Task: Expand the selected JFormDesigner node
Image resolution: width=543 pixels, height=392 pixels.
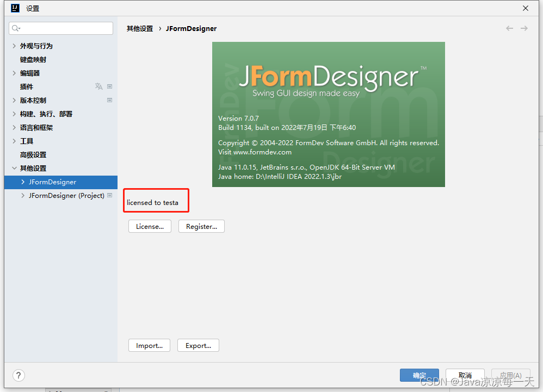Action: point(23,182)
